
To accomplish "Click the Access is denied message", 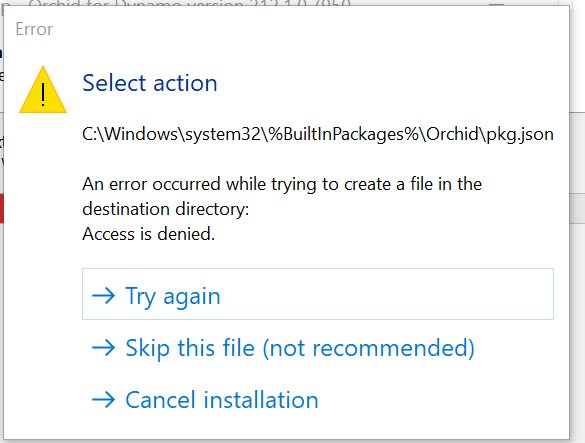I will click(148, 234).
